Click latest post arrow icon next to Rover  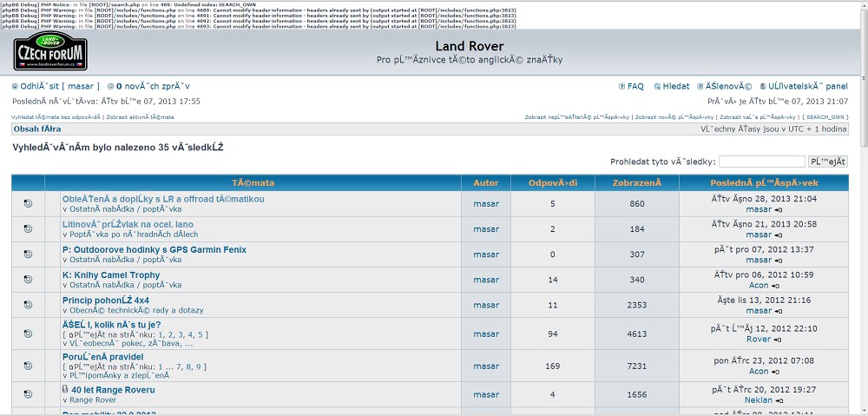click(778, 340)
